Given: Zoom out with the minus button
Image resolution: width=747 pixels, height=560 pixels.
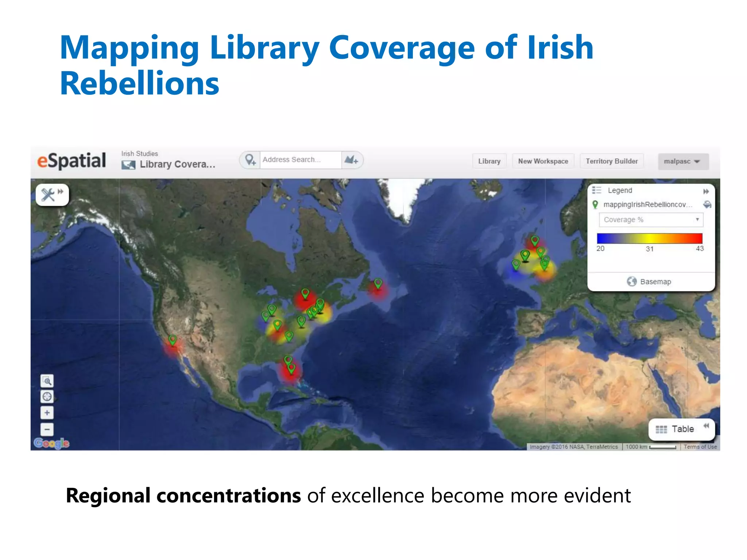Looking at the screenshot, I should 47,429.
